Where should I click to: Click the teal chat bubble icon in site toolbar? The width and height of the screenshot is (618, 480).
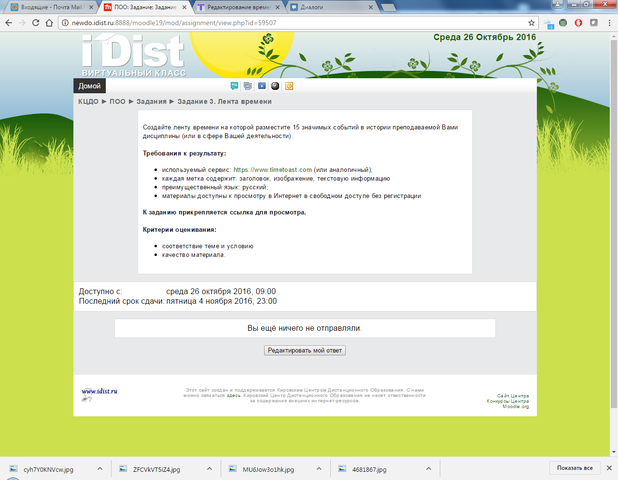coord(234,86)
